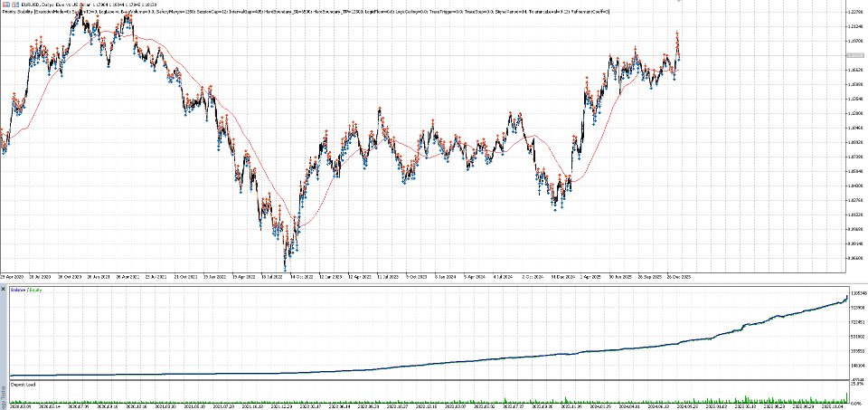
Task: Click the second chart icon beside EURUSD title
Action: pyautogui.click(x=15, y=5)
